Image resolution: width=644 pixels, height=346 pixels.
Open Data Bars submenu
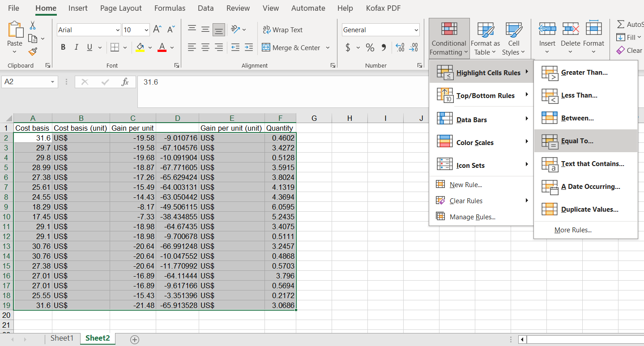click(482, 120)
